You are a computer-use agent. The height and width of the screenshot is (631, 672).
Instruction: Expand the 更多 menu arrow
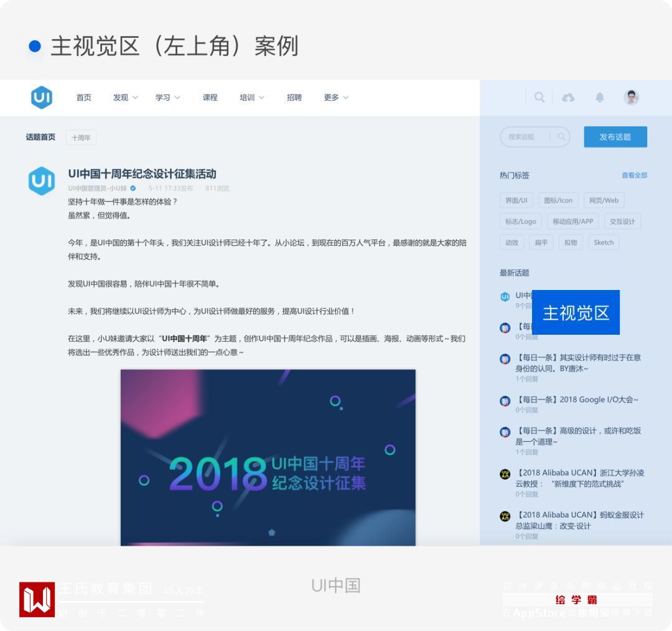point(346,98)
